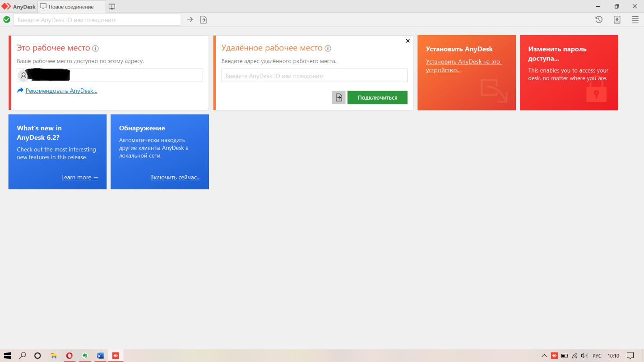Focus the remote desk address input field

314,76
